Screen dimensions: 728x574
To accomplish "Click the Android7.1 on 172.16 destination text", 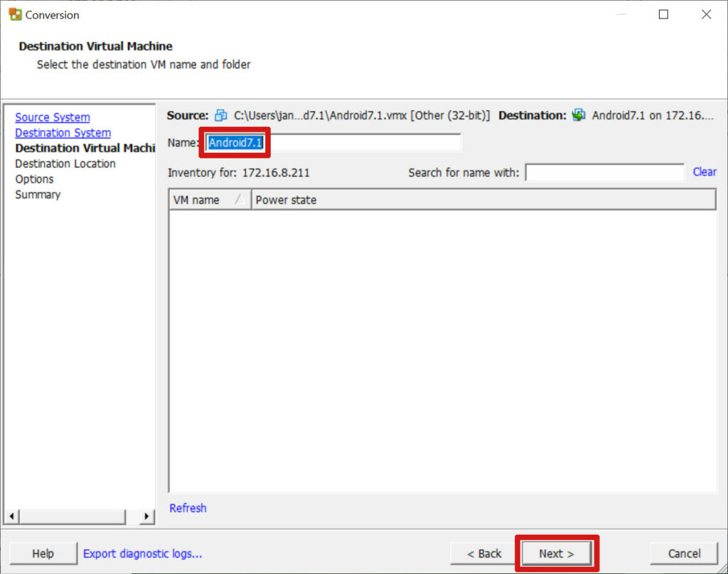I will point(653,115).
